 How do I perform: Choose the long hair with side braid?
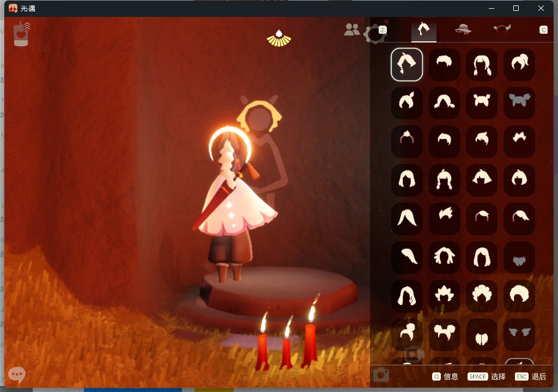pyautogui.click(x=407, y=296)
